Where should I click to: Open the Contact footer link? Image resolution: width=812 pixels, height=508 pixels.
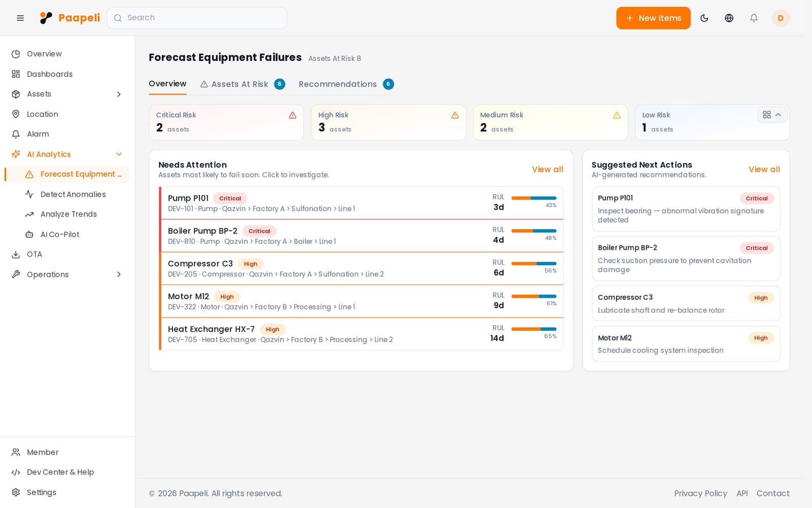point(773,494)
